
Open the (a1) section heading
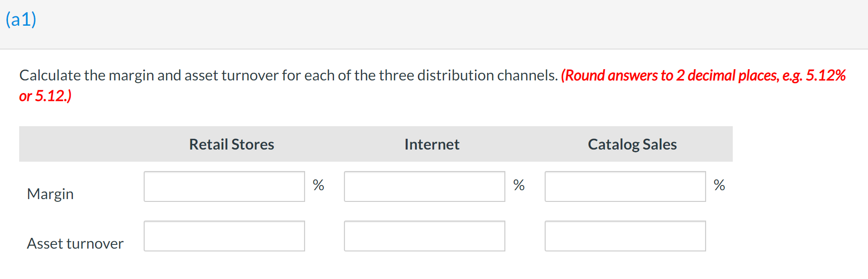21,19
